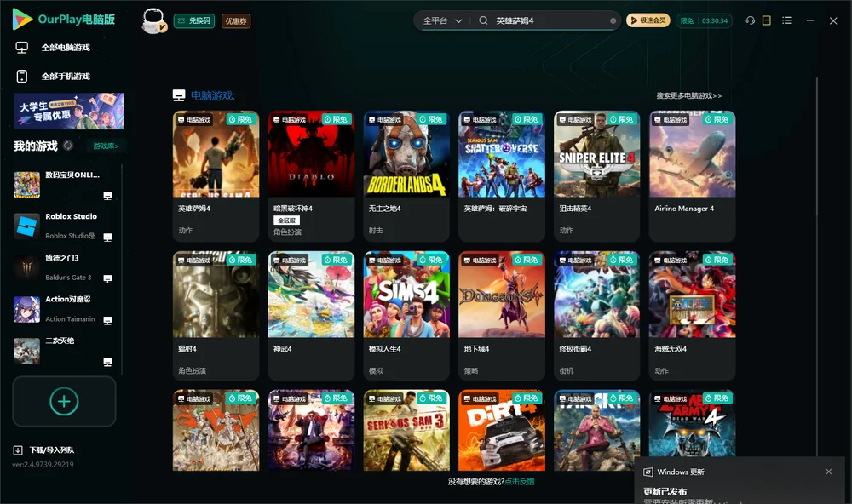Click the OurPlay logo in the top-left
Image resolution: width=852 pixels, height=504 pixels.
(64, 20)
